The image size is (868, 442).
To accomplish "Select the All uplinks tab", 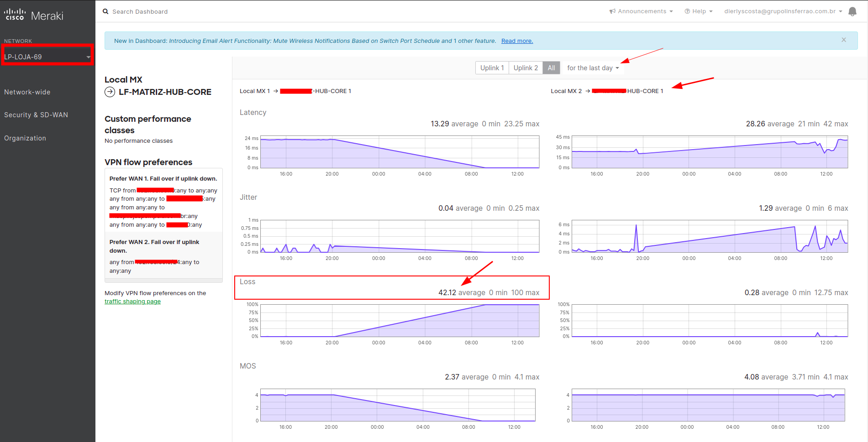I will pos(551,68).
